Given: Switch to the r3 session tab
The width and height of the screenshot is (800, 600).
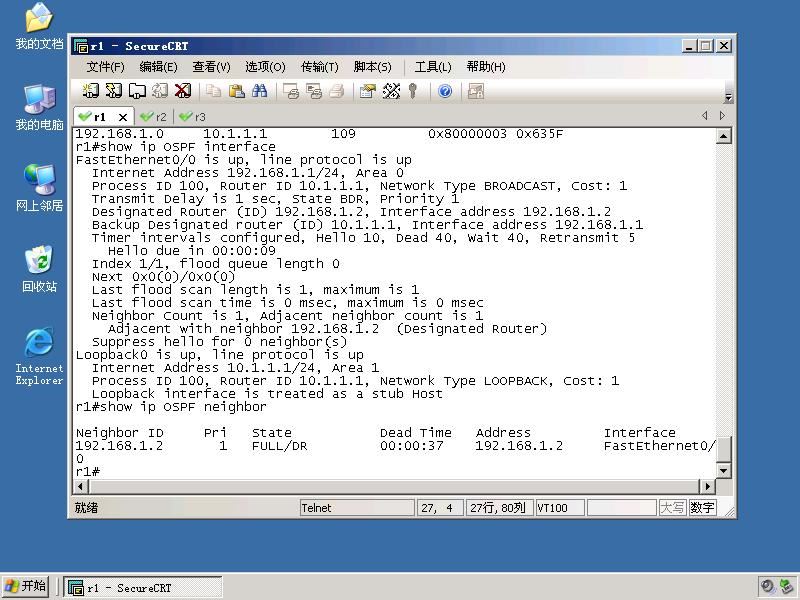Looking at the screenshot, I should [x=193, y=117].
